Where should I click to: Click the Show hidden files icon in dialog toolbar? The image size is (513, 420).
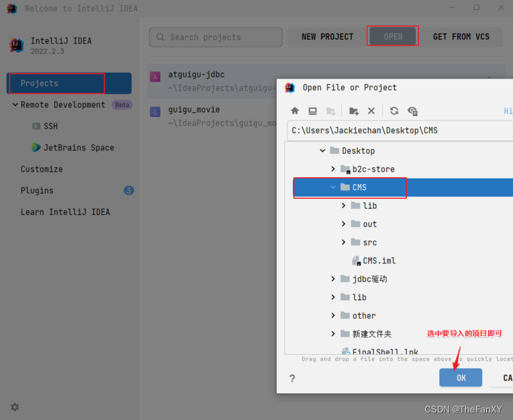412,111
